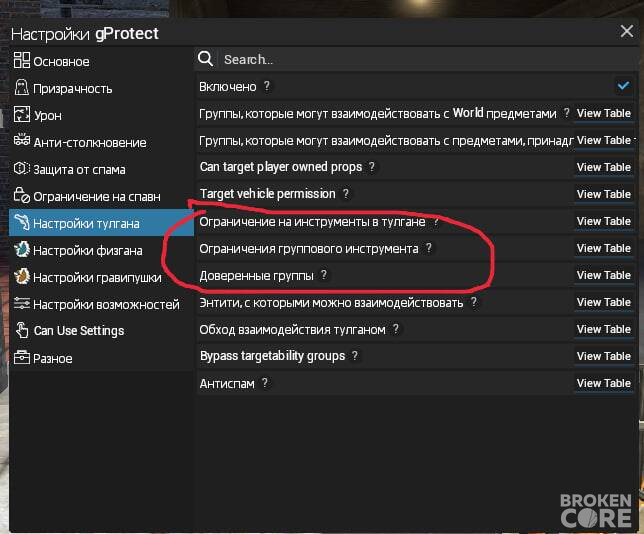The width and height of the screenshot is (644, 534).
Task: Click the search magnifier icon
Action: [205, 59]
